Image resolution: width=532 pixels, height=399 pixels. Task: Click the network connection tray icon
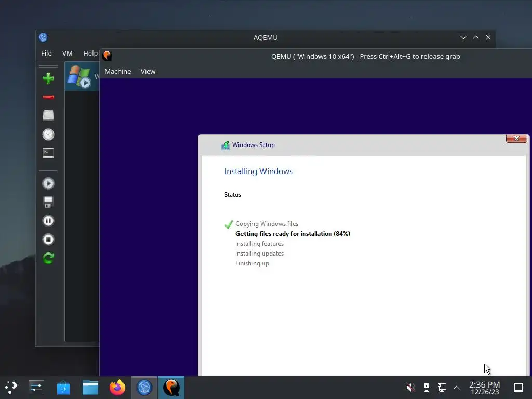pyautogui.click(x=442, y=387)
